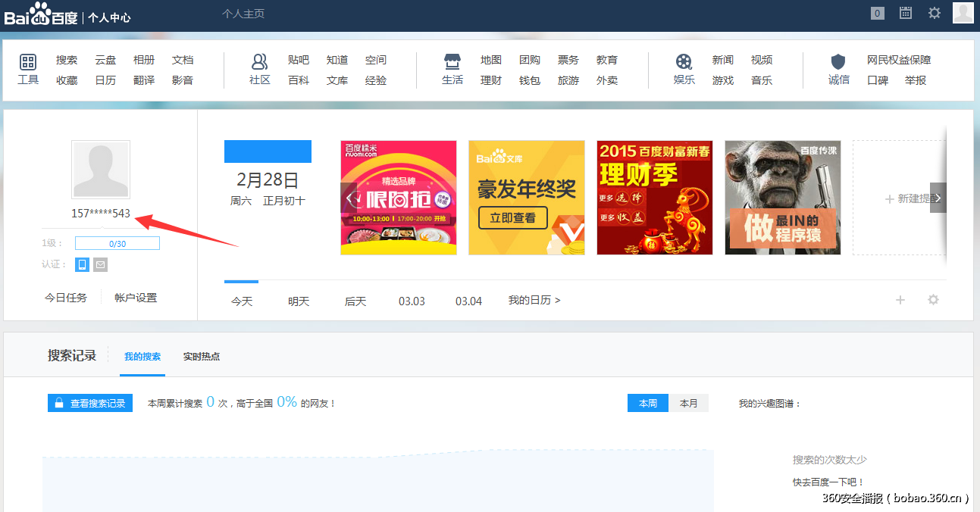Open the 搜索 link in tools

click(67, 60)
